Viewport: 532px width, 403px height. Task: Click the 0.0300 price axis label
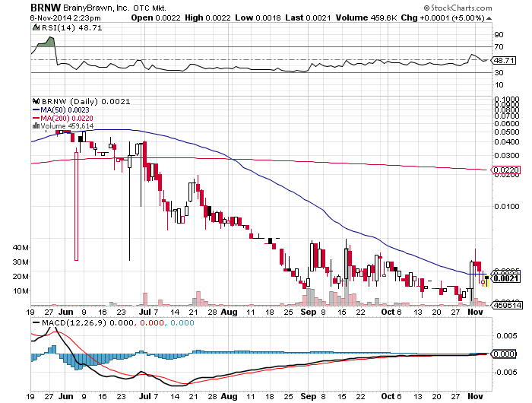[x=507, y=155]
